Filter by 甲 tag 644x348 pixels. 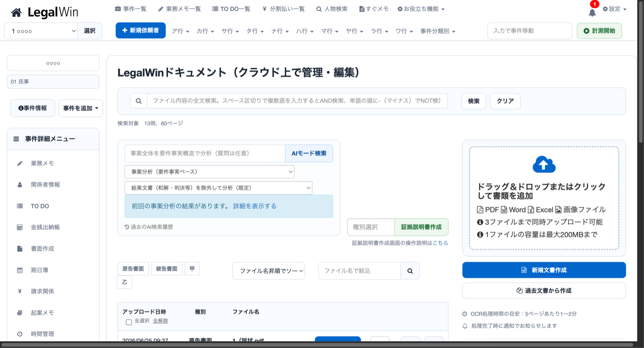pyautogui.click(x=192, y=269)
